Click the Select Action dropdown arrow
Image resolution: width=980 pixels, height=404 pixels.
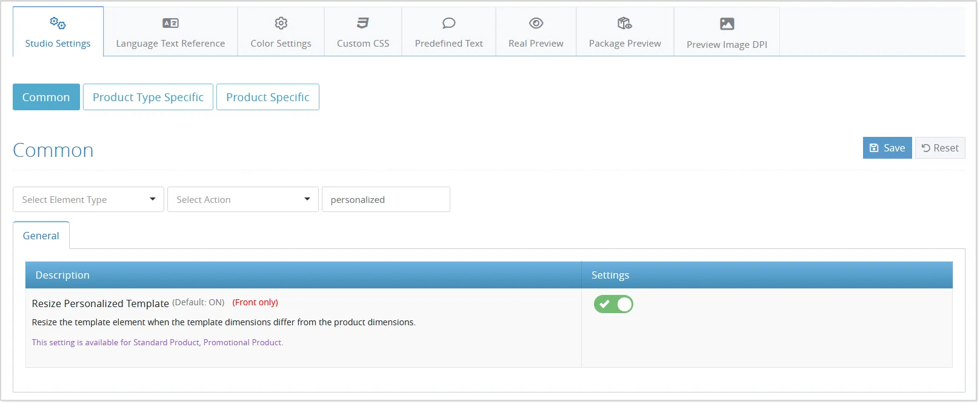(x=307, y=199)
